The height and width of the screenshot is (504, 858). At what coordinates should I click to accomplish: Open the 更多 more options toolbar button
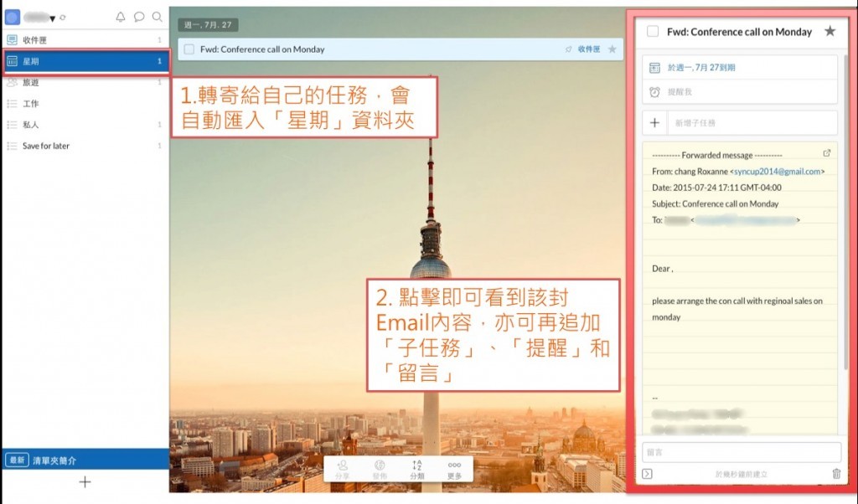(x=454, y=470)
